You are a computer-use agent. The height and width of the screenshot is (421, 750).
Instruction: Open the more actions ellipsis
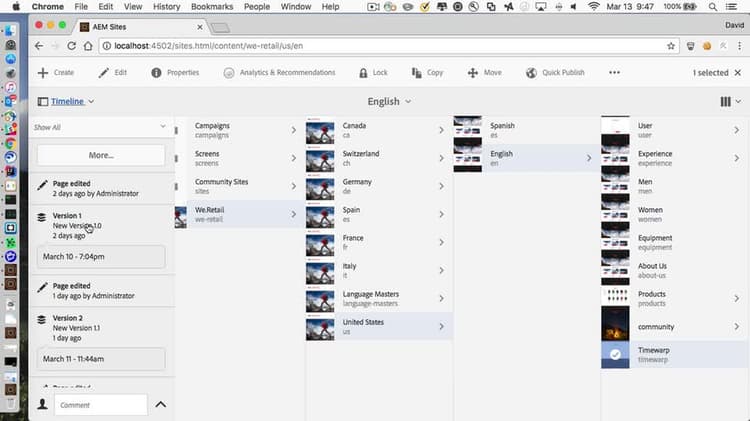615,73
